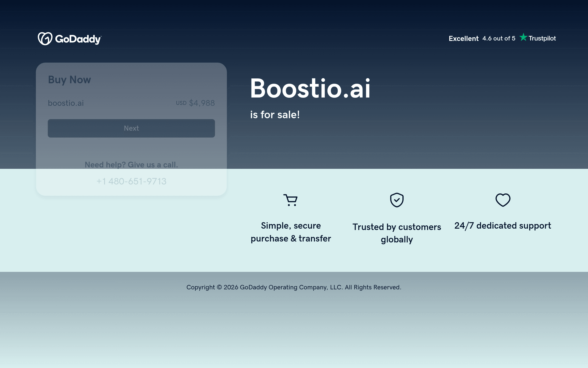Image resolution: width=588 pixels, height=368 pixels.
Task: Call the +1 480-651-9713 phone link
Action: point(131,181)
